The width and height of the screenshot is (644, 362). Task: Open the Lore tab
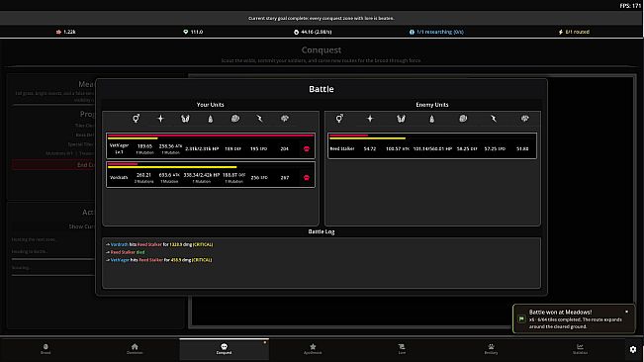(402, 349)
